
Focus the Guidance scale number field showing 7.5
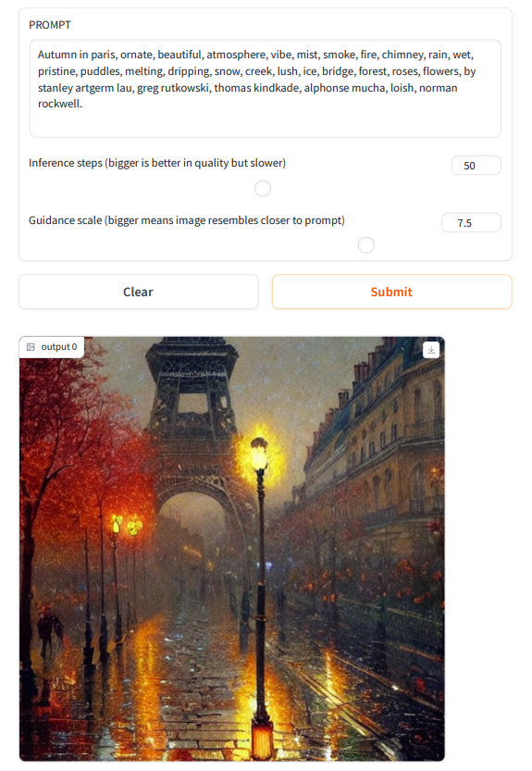point(471,223)
